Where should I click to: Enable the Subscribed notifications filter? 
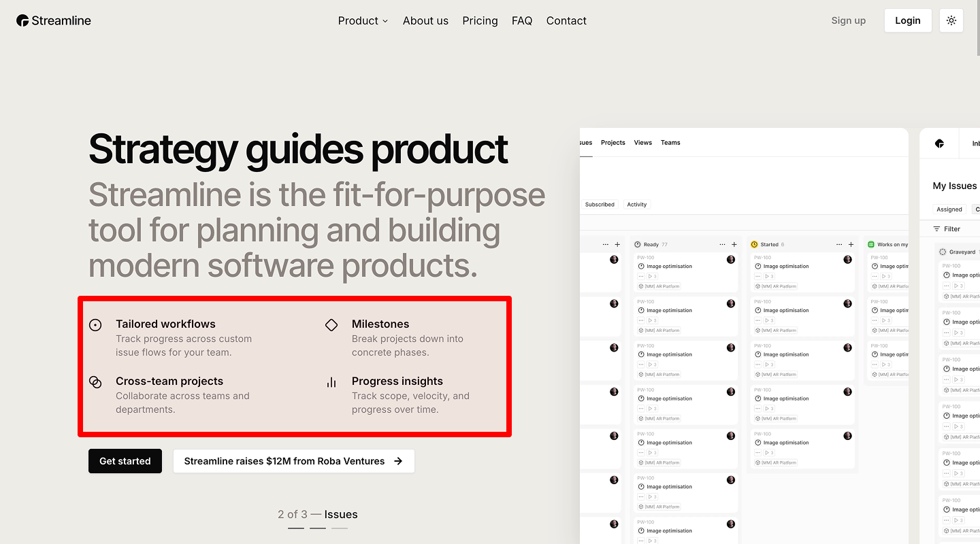(600, 204)
